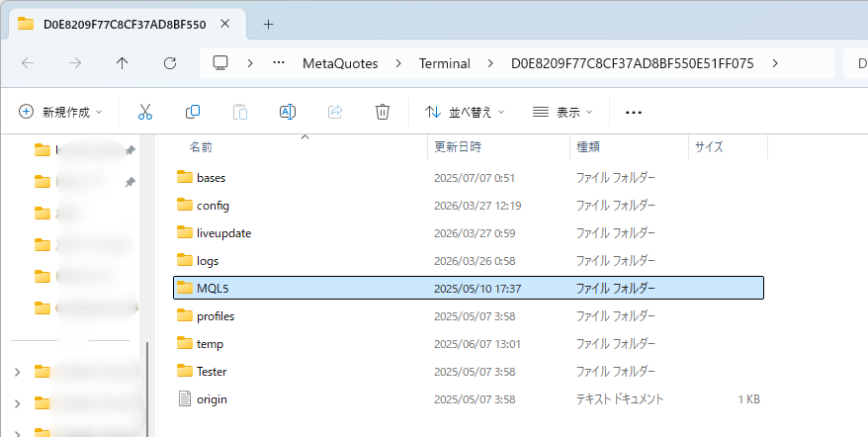Screen dimensions: 868x437
Task: Go forward with the right arrow
Action: click(75, 63)
